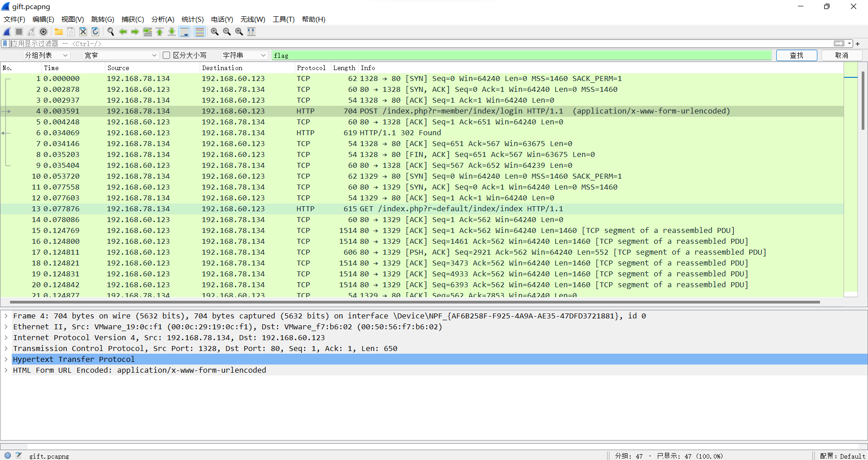Go back in packet history
Viewport: 868px width, 460px height.
pyautogui.click(x=123, y=32)
